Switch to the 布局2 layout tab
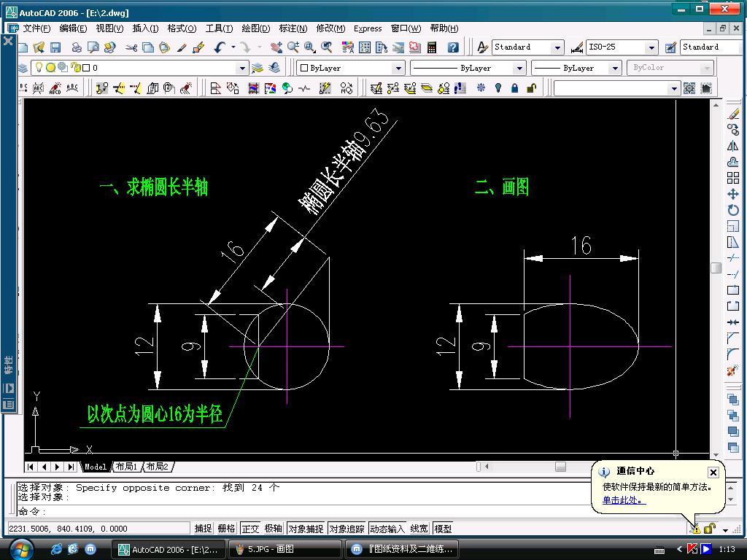747x560 pixels. coord(158,467)
